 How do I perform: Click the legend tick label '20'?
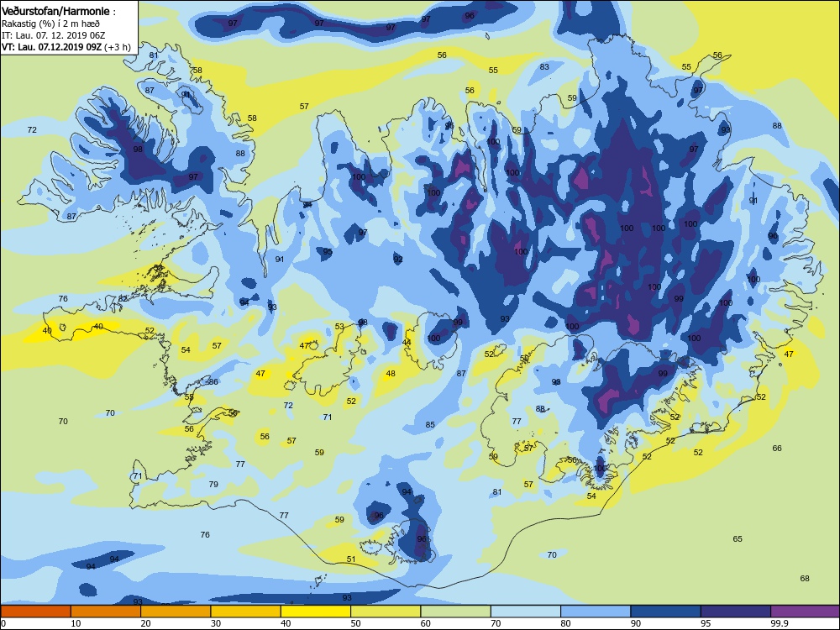146,623
